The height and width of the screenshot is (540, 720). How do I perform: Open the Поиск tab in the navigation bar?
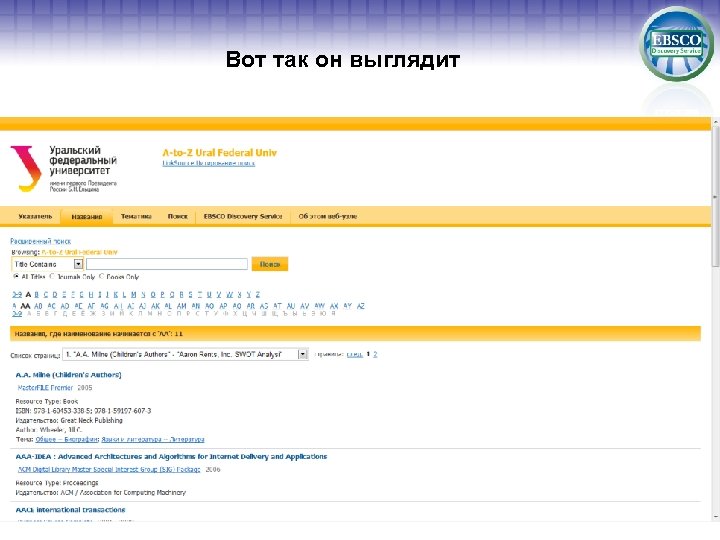178,216
